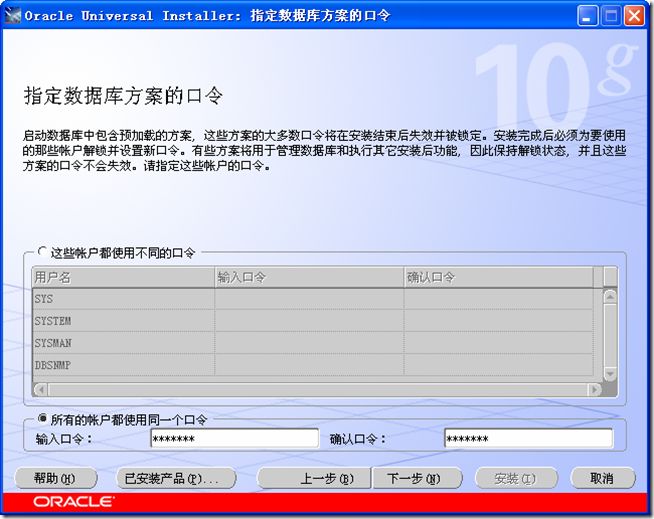The height and width of the screenshot is (519, 654).
Task: Select radio '这些帐户都使用不同的口令'
Action: [x=42, y=252]
